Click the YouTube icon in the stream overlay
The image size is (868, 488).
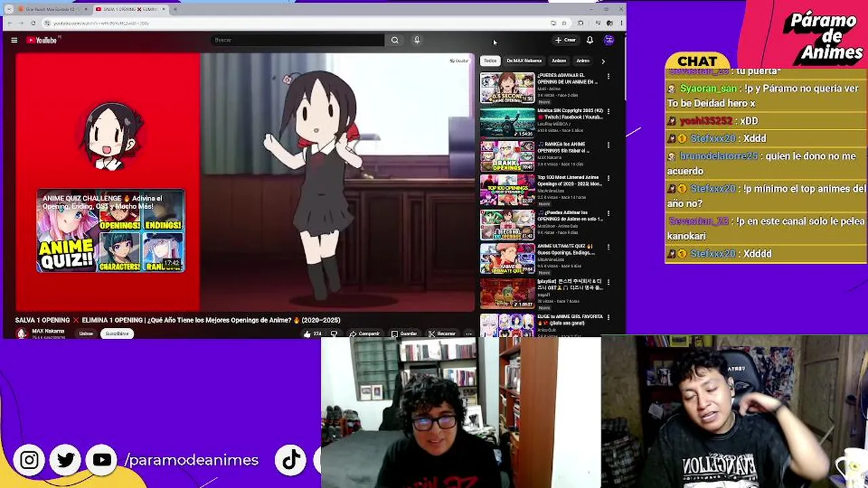(102, 460)
